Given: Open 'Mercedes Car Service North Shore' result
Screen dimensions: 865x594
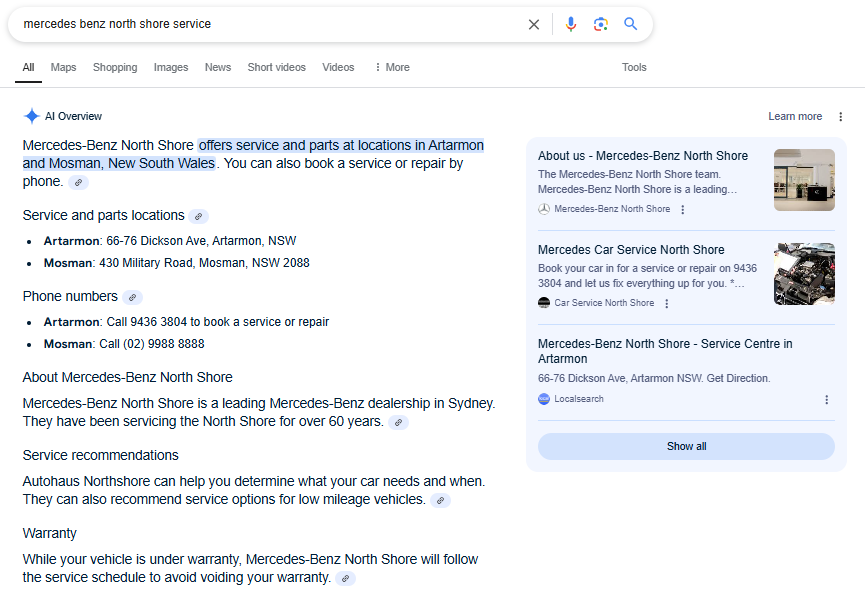Looking at the screenshot, I should pyautogui.click(x=631, y=250).
